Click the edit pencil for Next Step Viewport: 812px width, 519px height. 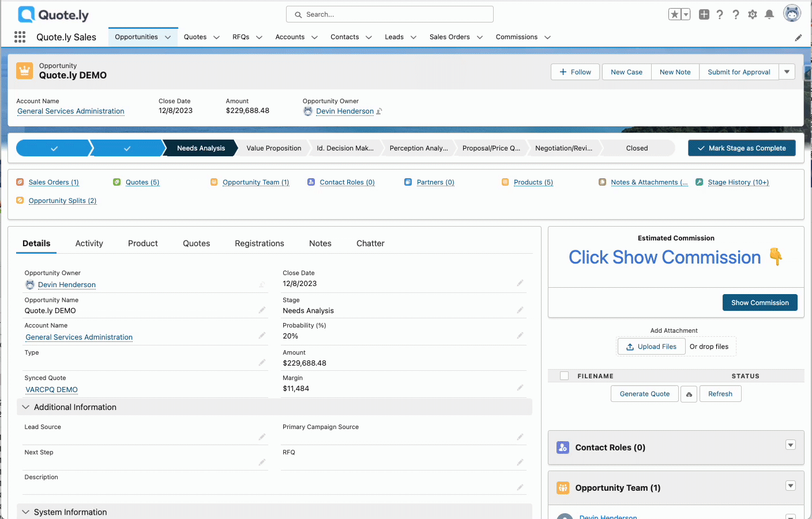(x=262, y=462)
